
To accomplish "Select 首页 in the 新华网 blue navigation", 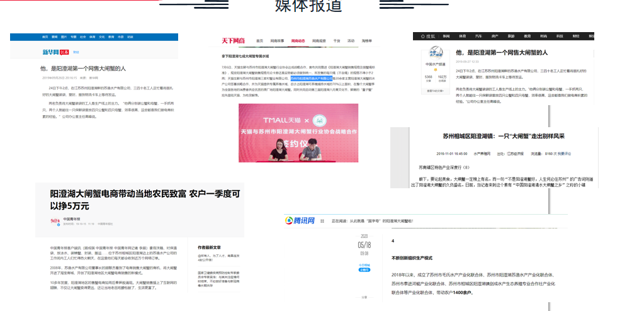I will (x=45, y=37).
